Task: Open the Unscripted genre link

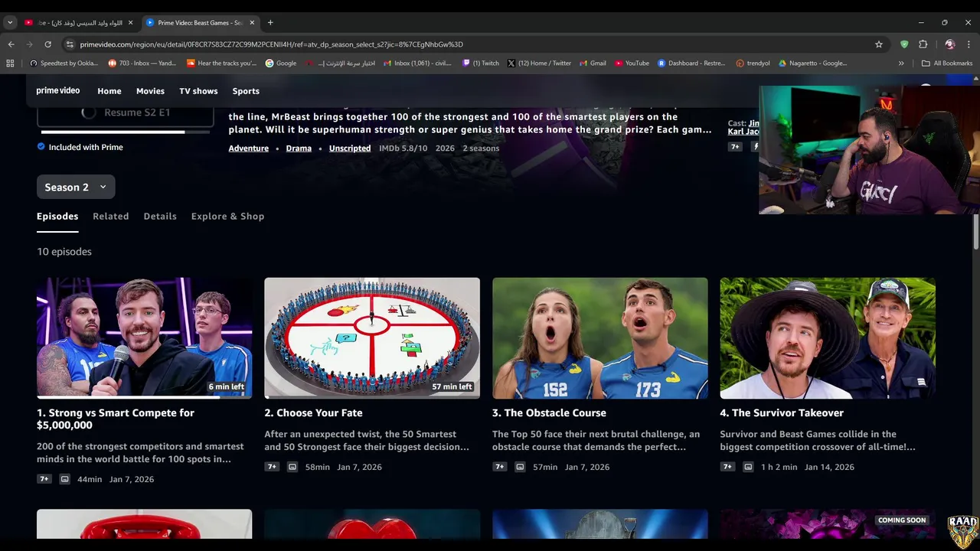Action: coord(350,148)
